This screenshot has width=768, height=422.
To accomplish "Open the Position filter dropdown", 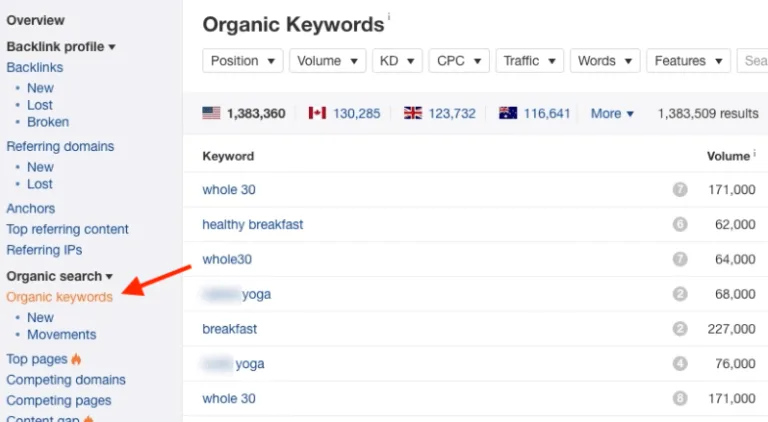I will [242, 61].
